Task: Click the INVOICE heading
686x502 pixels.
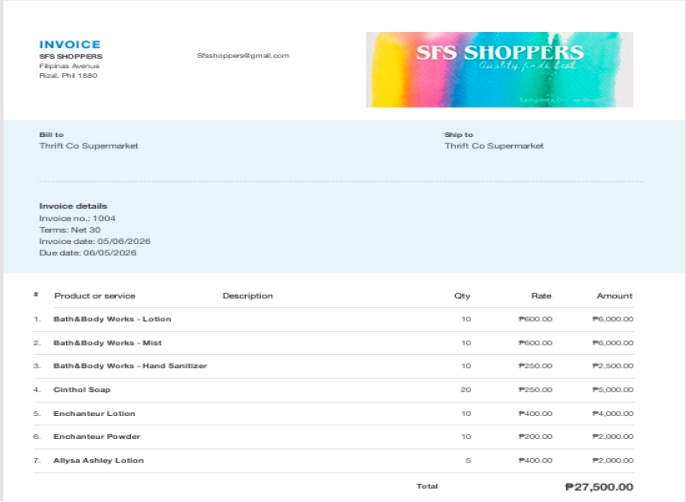Action: [70, 44]
